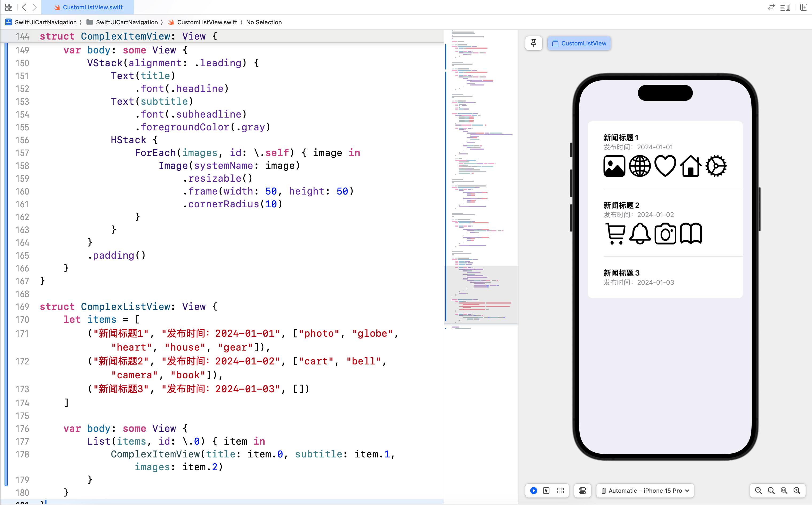Click struct ComplexListView declaration on line 169
Screen dimensions: 812x505
pyautogui.click(x=128, y=307)
